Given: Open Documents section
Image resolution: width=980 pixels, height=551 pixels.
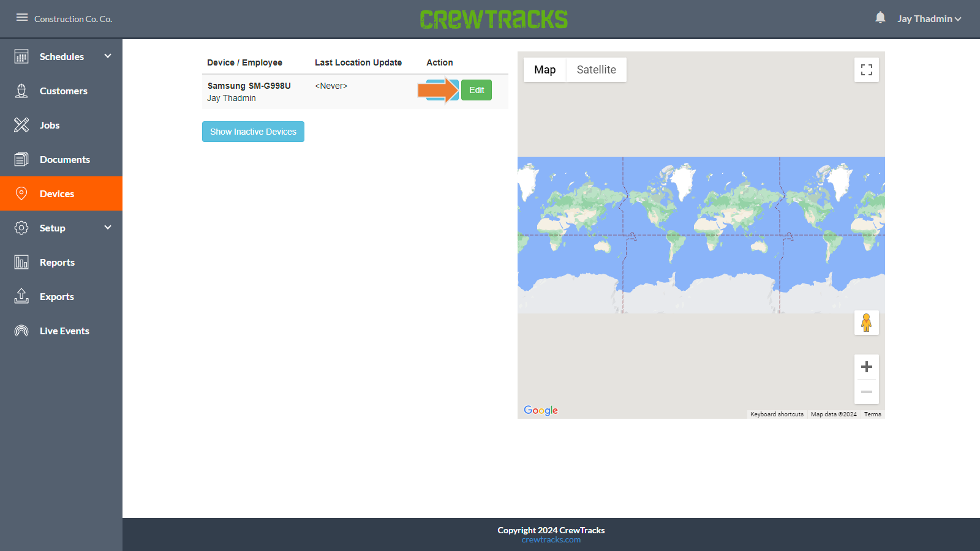Looking at the screenshot, I should pos(61,159).
